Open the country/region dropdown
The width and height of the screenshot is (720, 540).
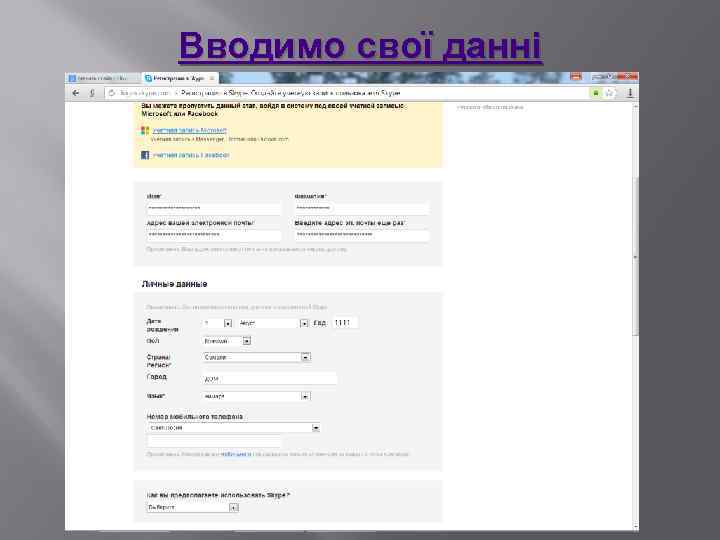click(x=257, y=357)
